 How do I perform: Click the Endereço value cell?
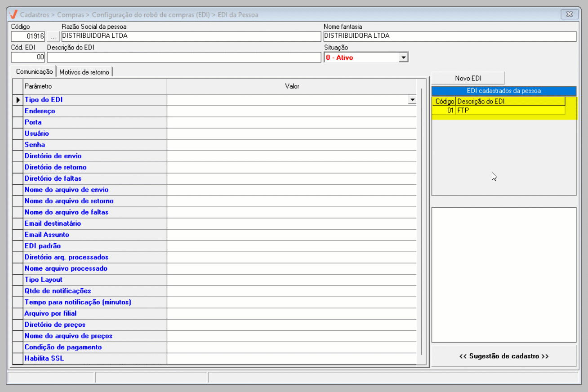coord(291,111)
